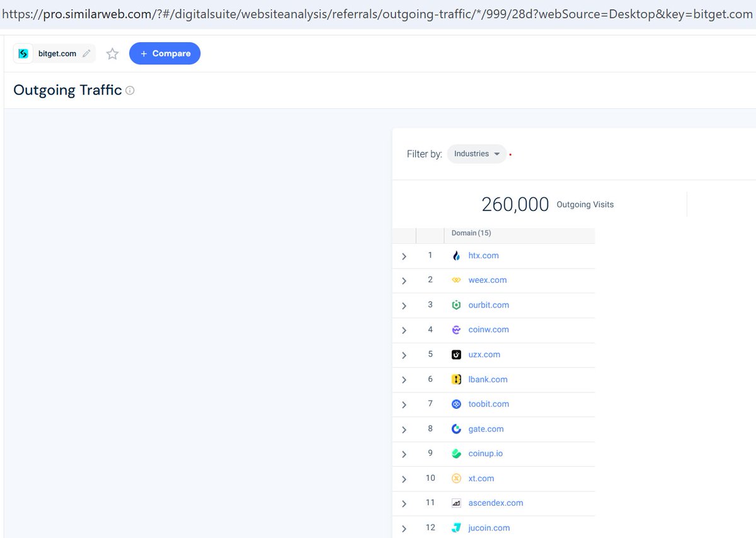756x538 pixels.
Task: Click the coinw.com purple favicon
Action: [x=457, y=329]
